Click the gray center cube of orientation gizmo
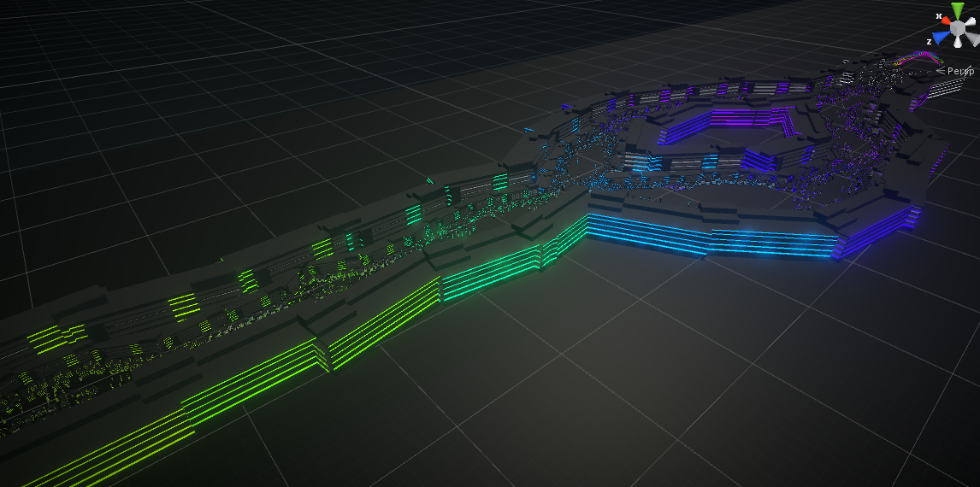 pos(958,28)
